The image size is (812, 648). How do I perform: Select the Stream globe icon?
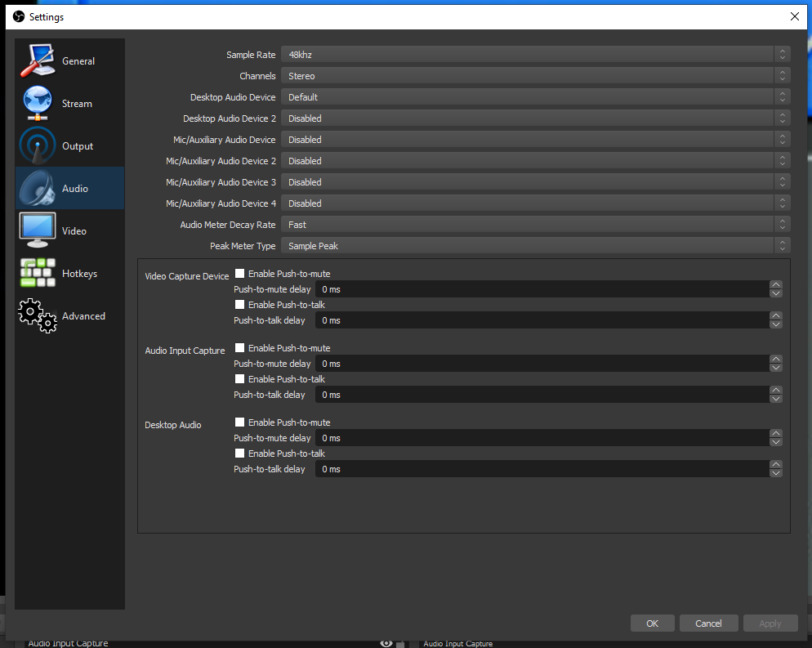pos(38,103)
